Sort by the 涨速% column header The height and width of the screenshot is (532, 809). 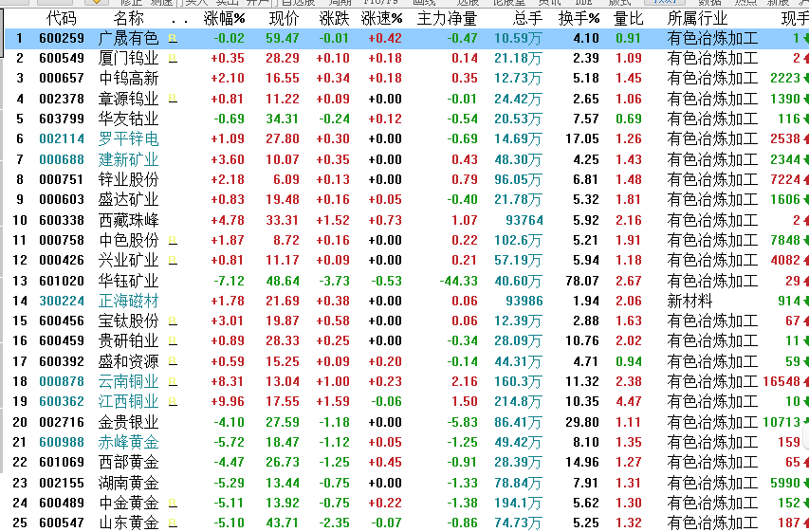point(382,19)
